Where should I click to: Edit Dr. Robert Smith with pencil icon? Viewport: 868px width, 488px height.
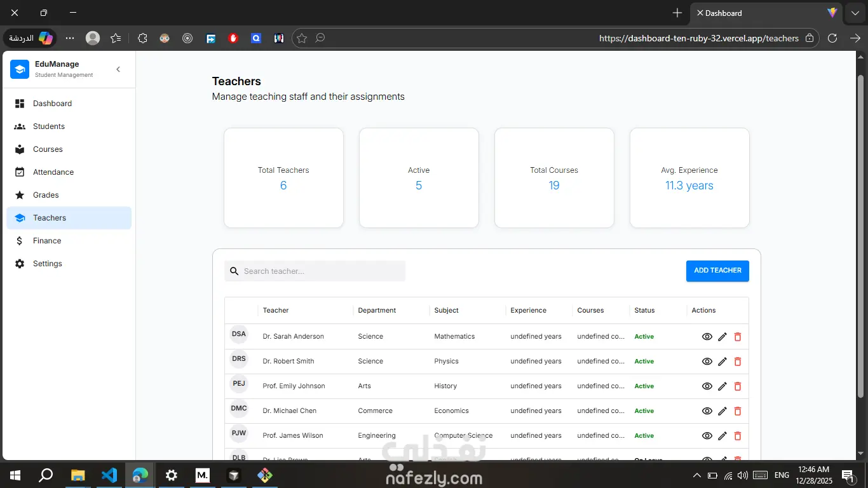(722, 362)
